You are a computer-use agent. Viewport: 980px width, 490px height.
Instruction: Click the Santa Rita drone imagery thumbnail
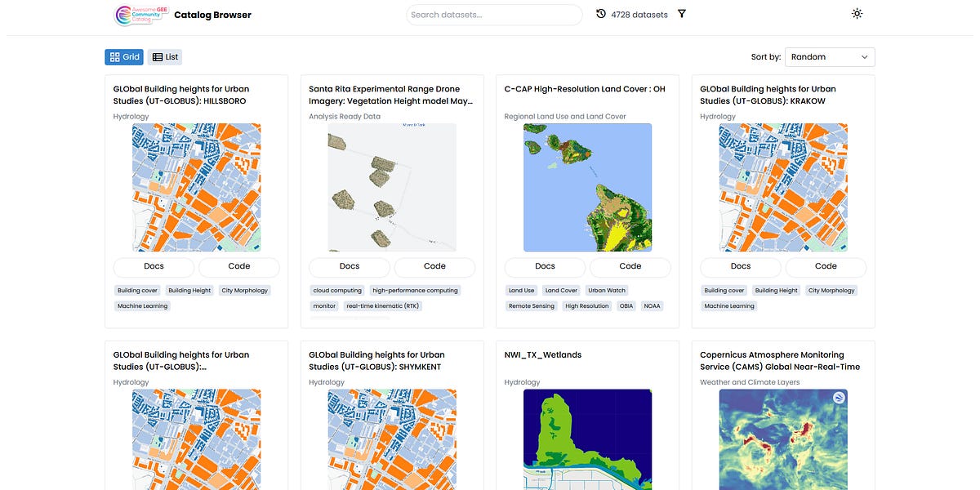392,187
